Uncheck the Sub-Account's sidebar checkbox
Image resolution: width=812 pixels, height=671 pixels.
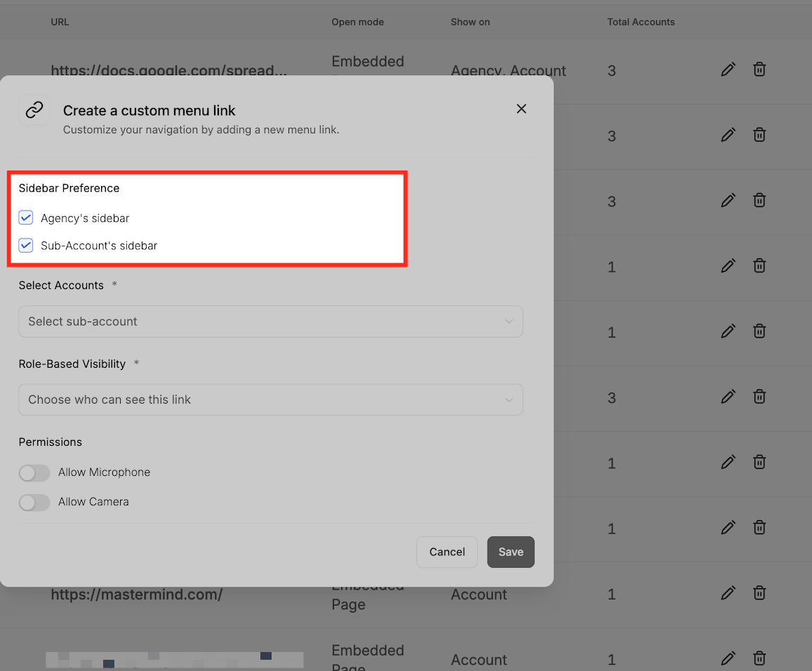26,245
